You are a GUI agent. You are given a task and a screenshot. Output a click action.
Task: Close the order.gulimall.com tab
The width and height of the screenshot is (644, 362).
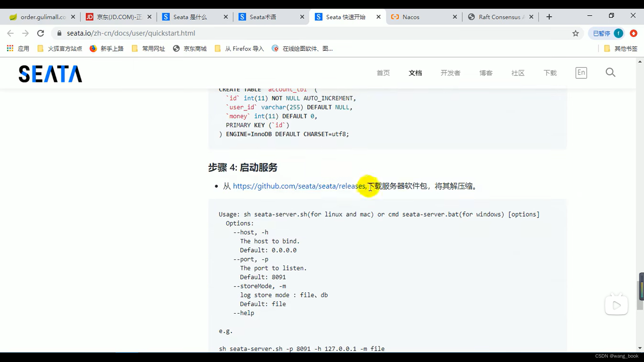[x=73, y=17]
